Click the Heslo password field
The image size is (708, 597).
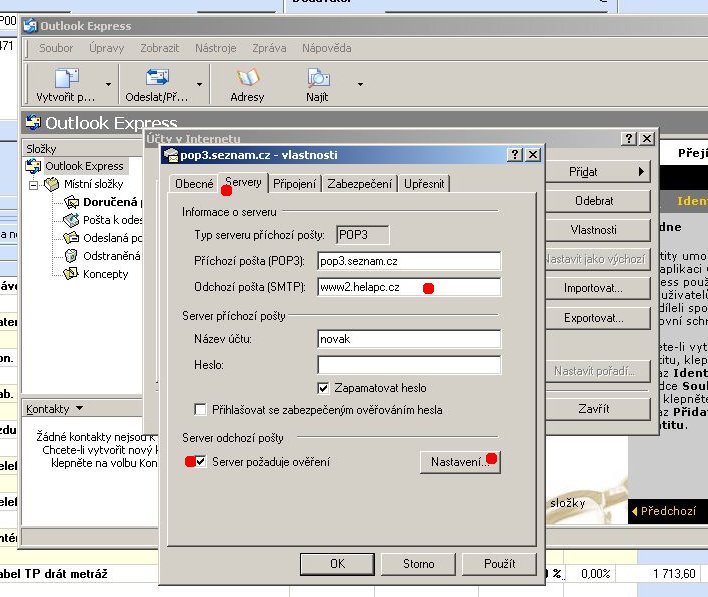click(x=409, y=365)
